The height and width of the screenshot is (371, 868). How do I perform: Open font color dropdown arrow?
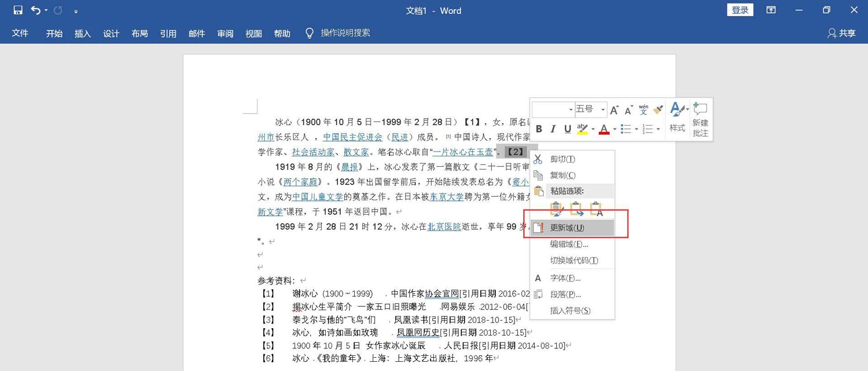tap(615, 129)
